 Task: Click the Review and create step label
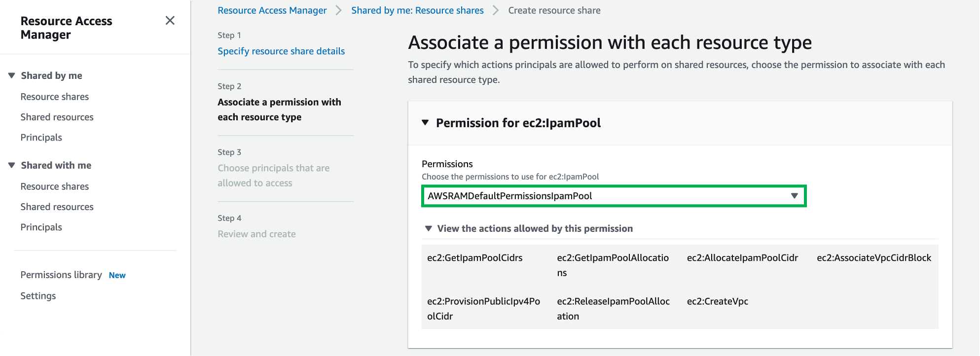click(256, 234)
